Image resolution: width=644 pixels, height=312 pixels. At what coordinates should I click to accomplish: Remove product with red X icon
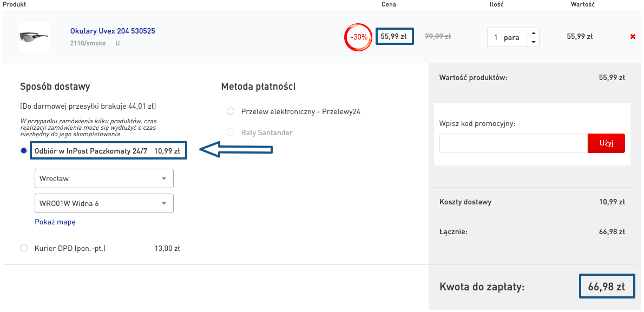633,37
